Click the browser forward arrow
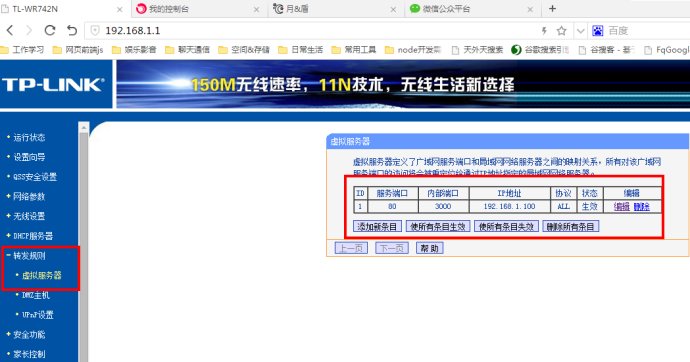 pos(29,30)
